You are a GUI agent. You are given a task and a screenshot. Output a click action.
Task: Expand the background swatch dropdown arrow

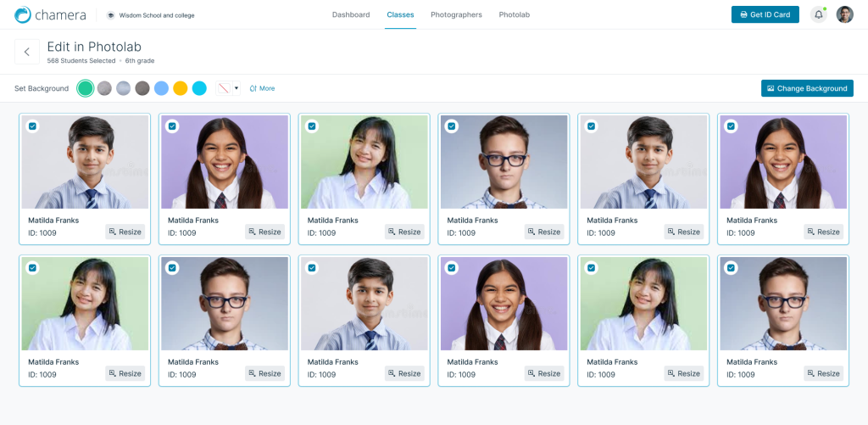click(x=236, y=88)
